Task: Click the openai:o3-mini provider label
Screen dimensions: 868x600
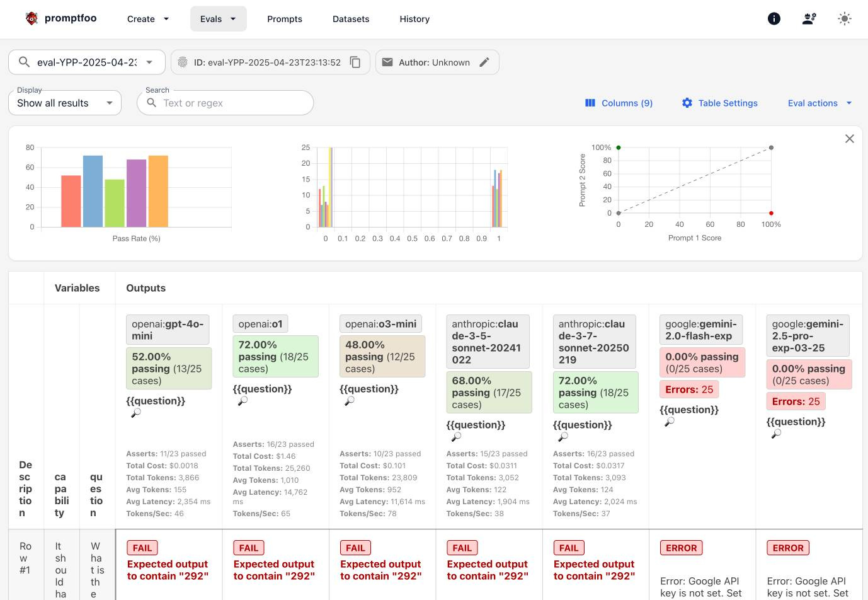Action: (x=380, y=324)
